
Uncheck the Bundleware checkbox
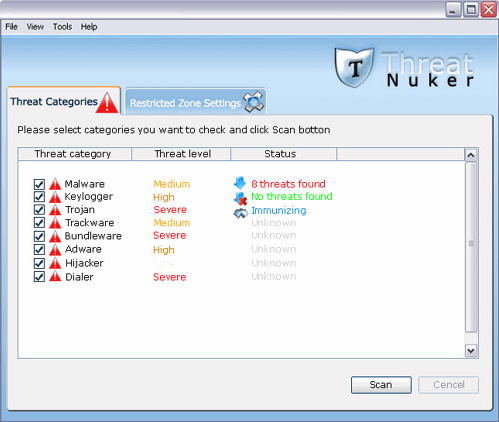coord(39,236)
